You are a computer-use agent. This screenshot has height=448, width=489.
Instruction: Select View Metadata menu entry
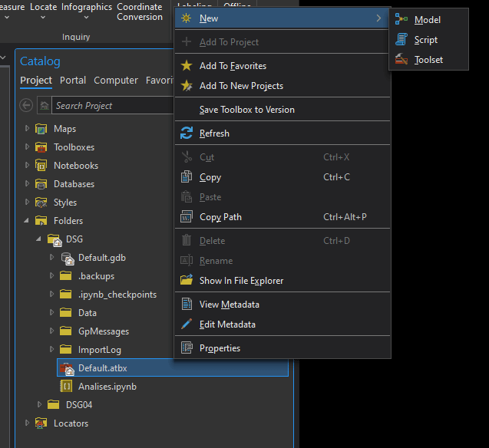(x=229, y=305)
